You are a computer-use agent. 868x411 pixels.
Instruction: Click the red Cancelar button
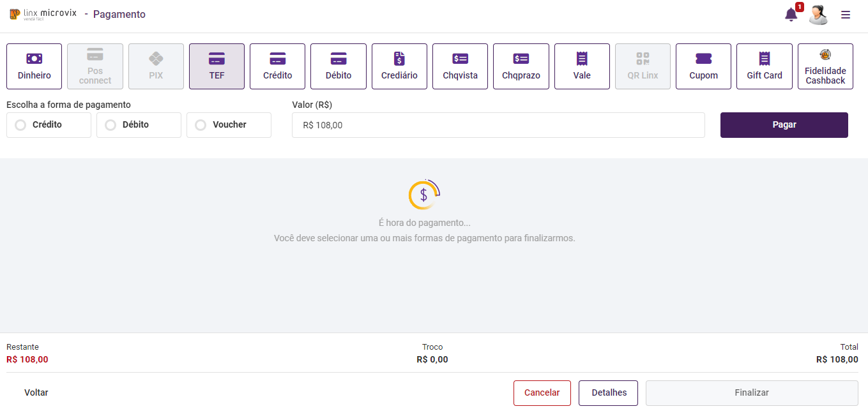pyautogui.click(x=542, y=393)
